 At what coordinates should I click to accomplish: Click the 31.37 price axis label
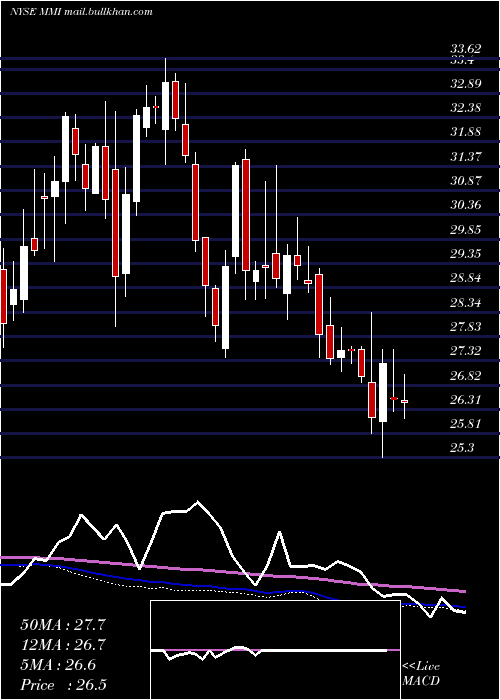pyautogui.click(x=467, y=157)
